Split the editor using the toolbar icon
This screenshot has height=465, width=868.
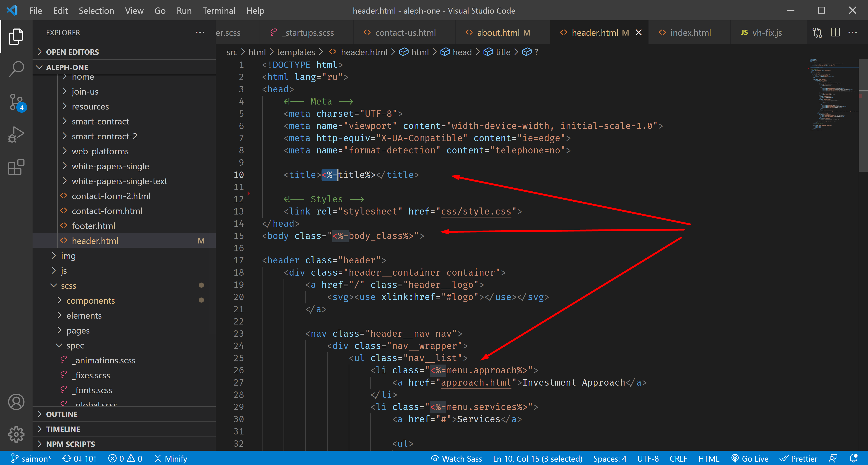(835, 32)
